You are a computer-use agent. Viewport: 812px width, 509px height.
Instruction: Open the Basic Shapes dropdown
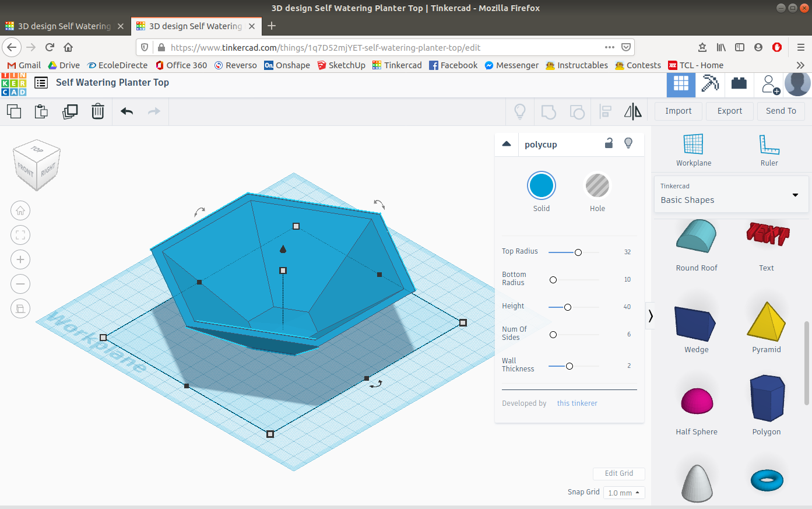[x=731, y=194]
